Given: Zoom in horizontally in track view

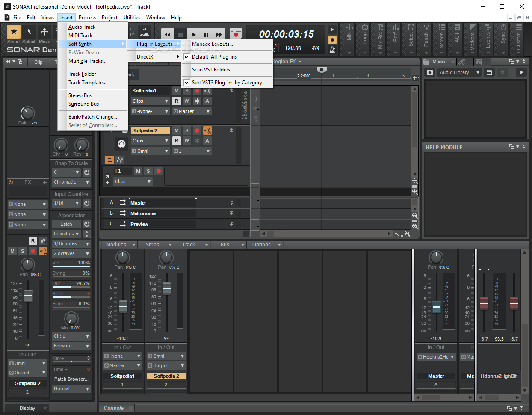Looking at the screenshot, I should [x=407, y=234].
